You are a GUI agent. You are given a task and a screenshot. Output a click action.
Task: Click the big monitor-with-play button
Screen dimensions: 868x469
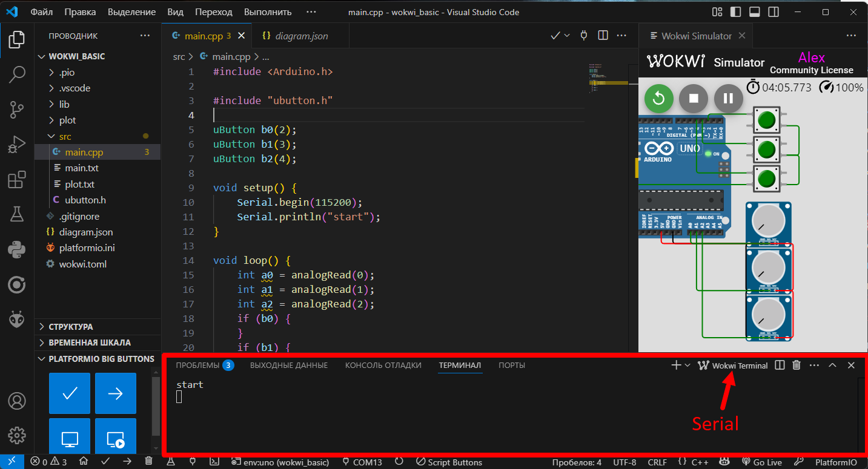pos(115,436)
